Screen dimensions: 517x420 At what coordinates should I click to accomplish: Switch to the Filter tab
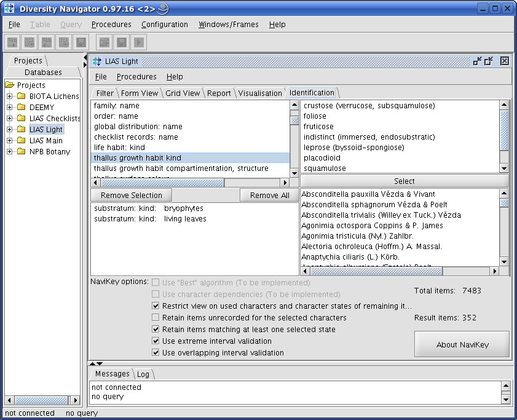pos(105,93)
